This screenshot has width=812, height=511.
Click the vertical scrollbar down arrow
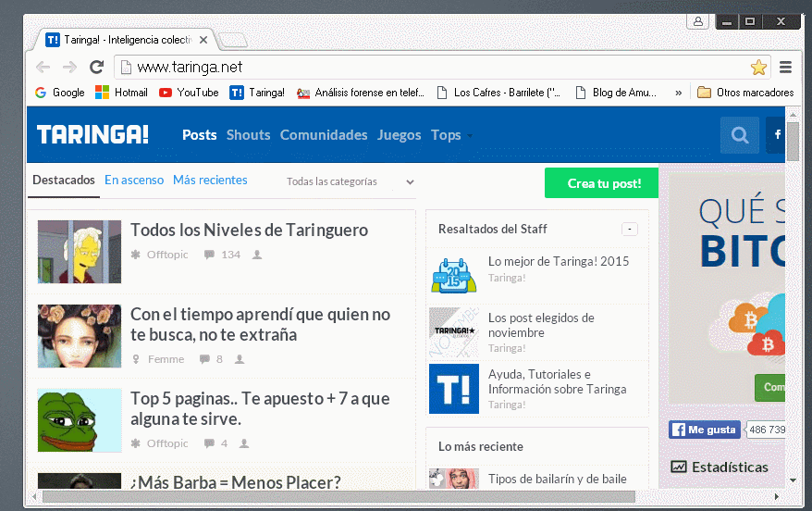point(793,480)
